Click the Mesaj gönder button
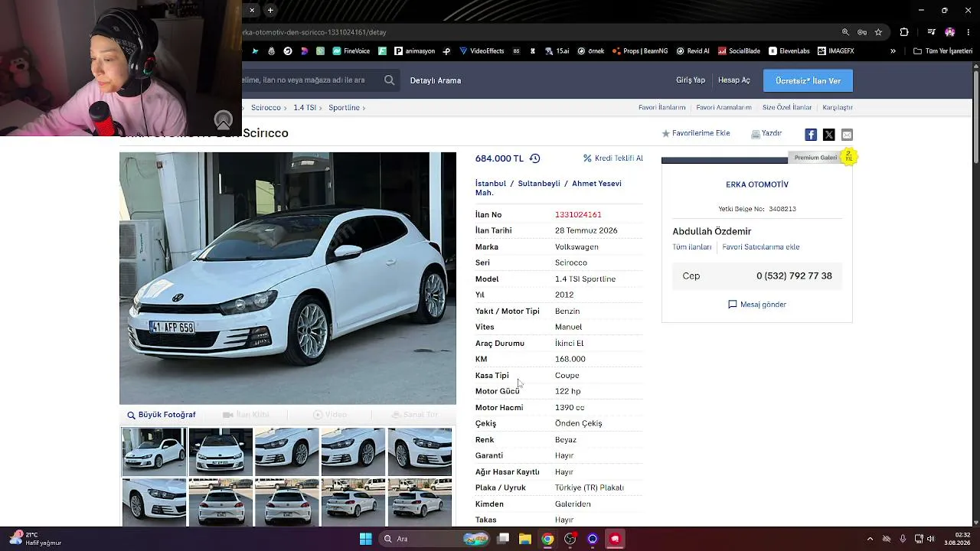Image resolution: width=980 pixels, height=551 pixels. [x=757, y=305]
